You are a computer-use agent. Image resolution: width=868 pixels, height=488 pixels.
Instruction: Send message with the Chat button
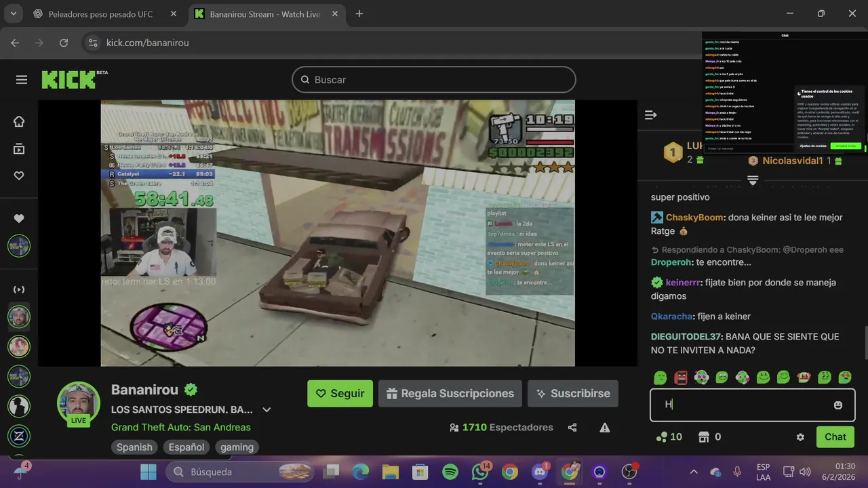pos(835,437)
